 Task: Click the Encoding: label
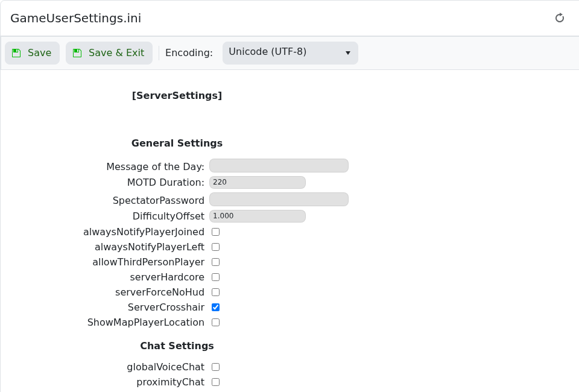(189, 53)
